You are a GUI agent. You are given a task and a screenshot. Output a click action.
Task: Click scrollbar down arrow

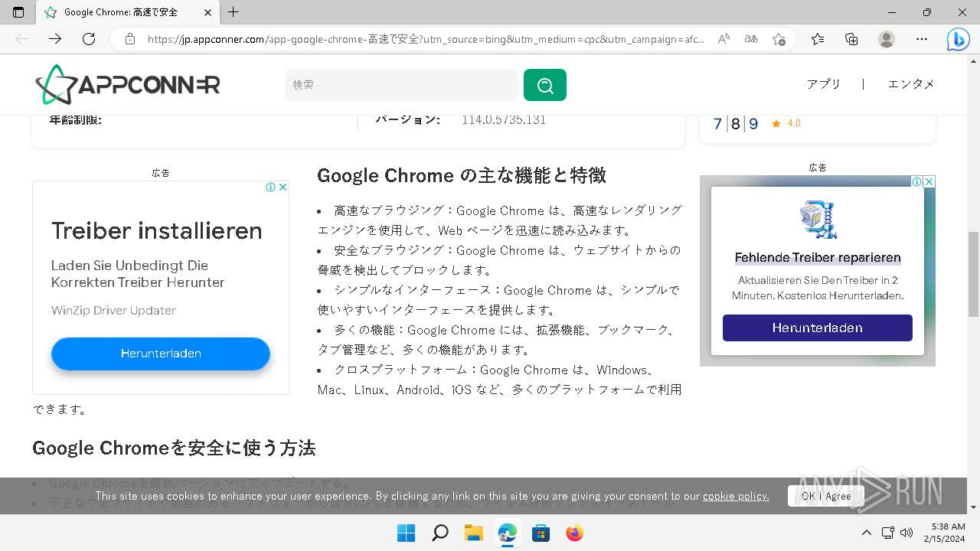click(x=973, y=507)
